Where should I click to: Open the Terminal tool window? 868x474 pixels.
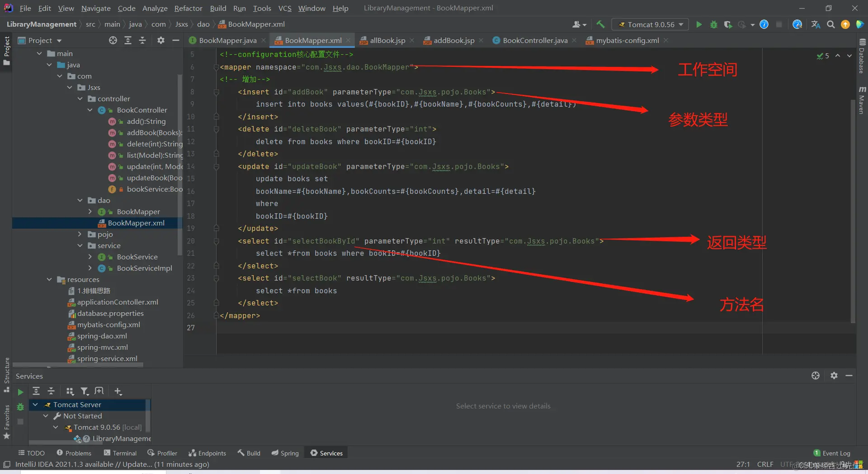pyautogui.click(x=120, y=453)
